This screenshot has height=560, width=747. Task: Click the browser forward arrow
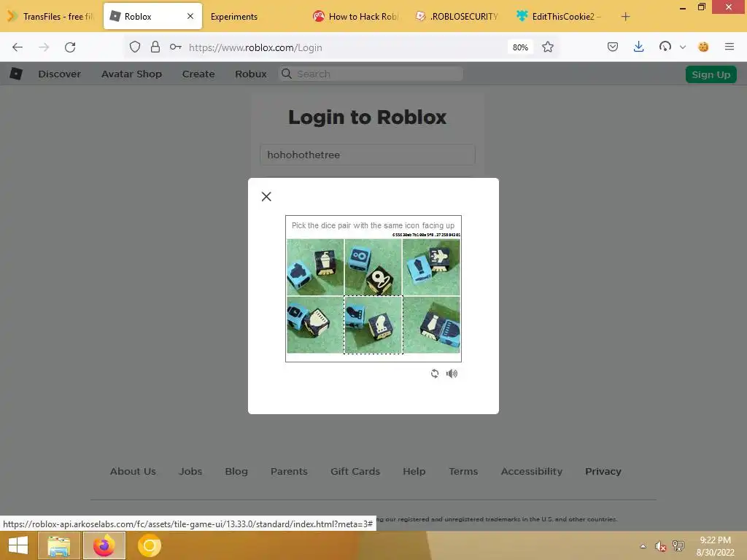[x=44, y=47]
